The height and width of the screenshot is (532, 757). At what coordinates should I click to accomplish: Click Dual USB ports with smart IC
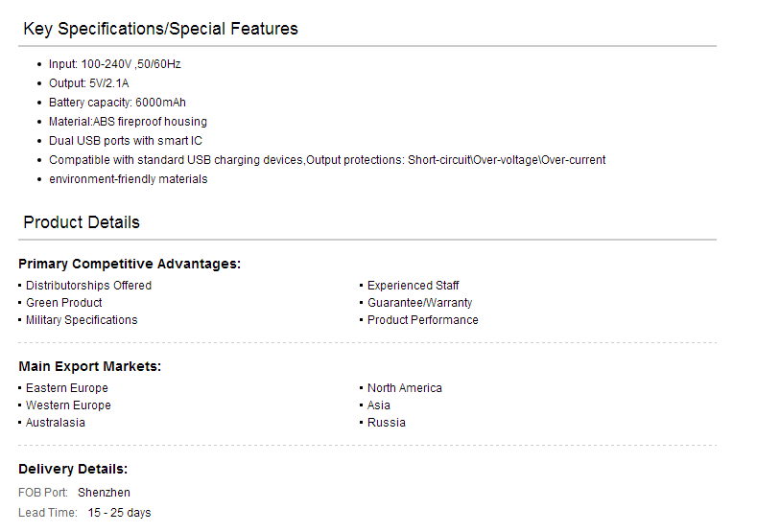[x=126, y=141]
